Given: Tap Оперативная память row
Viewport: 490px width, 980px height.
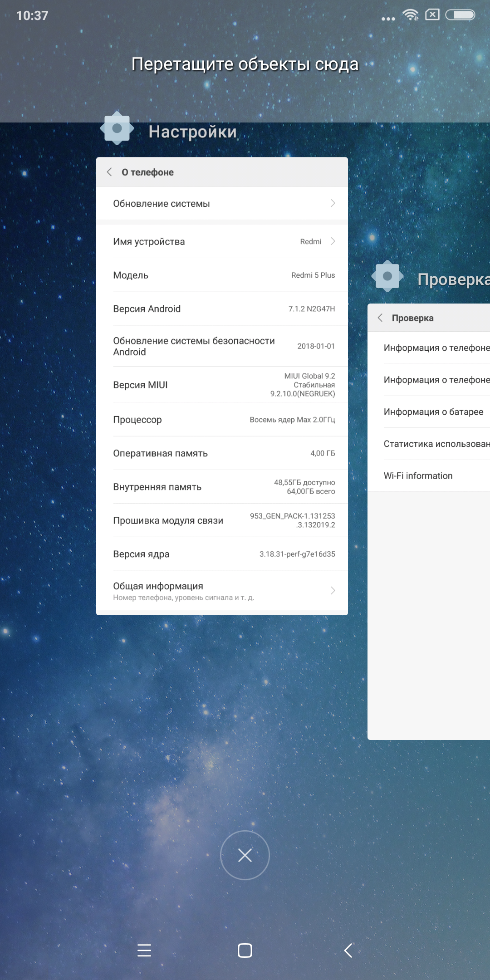Looking at the screenshot, I should coord(222,453).
